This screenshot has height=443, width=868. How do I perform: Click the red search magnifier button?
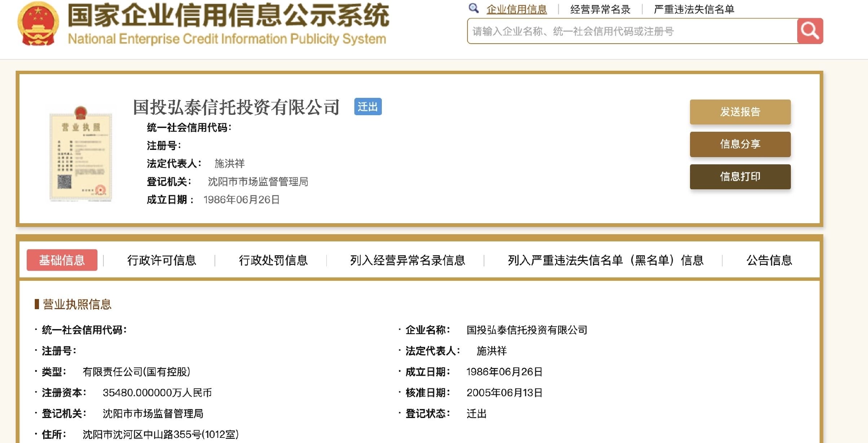(810, 31)
